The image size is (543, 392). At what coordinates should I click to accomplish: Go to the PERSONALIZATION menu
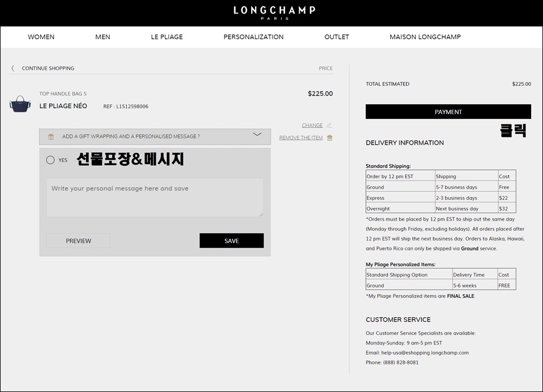point(253,37)
